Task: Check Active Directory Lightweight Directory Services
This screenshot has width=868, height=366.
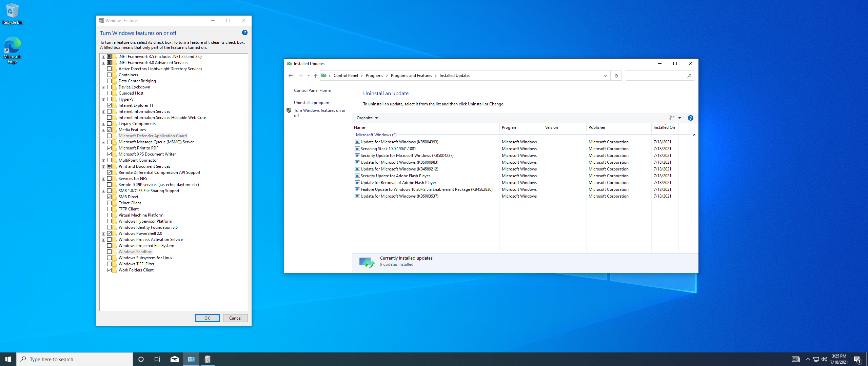Action: (110, 69)
